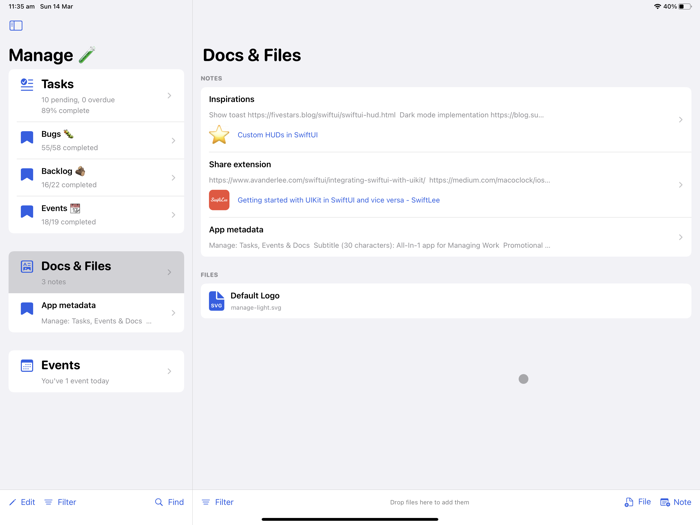Open the Share extension note title

(x=240, y=164)
